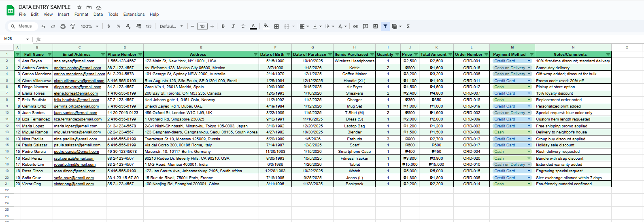Open the zoom level dropdown

click(x=89, y=26)
